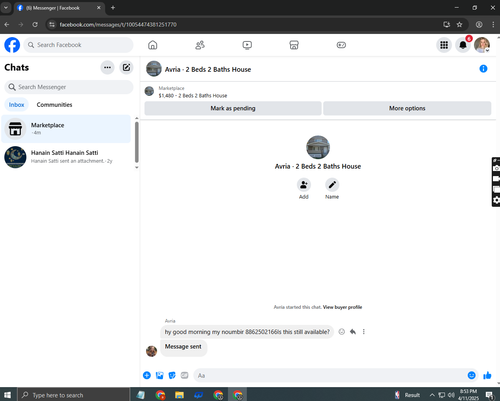Open conversation information icon
This screenshot has height=401, width=500.
(x=483, y=69)
